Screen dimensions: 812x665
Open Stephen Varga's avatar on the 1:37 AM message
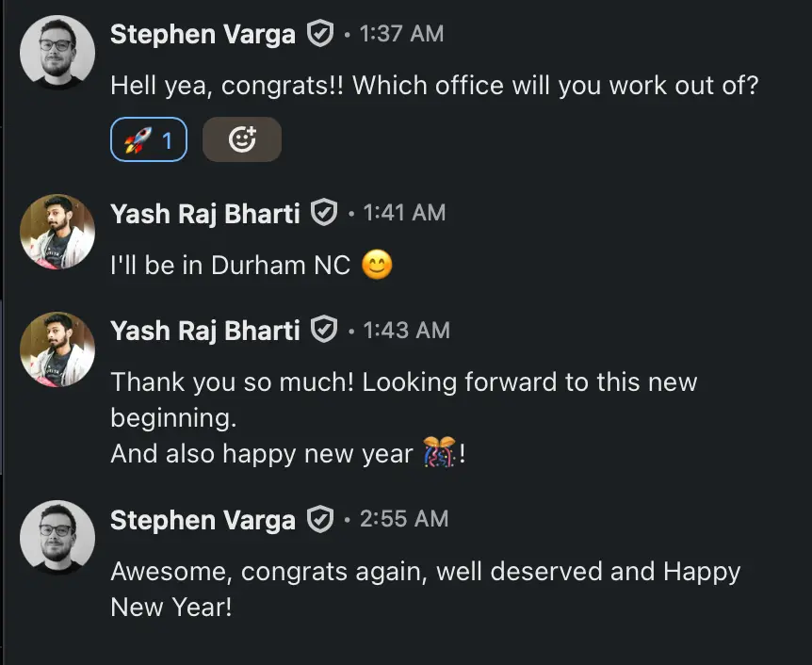tap(57, 53)
